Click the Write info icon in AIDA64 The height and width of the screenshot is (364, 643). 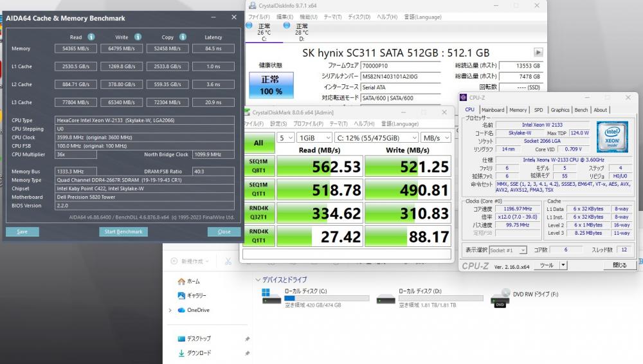138,37
